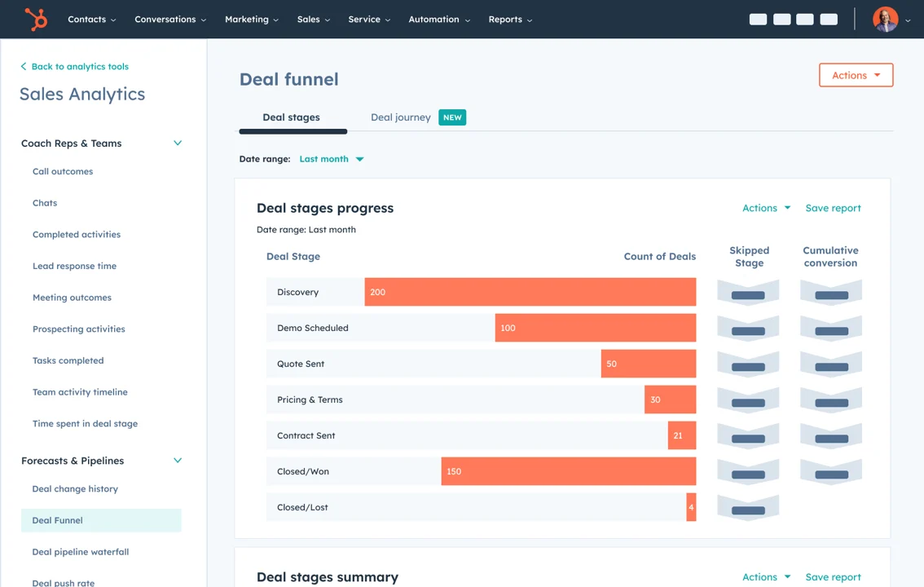Open the orange Actions dropdown button
Viewport: 924px width, 587px height.
856,75
